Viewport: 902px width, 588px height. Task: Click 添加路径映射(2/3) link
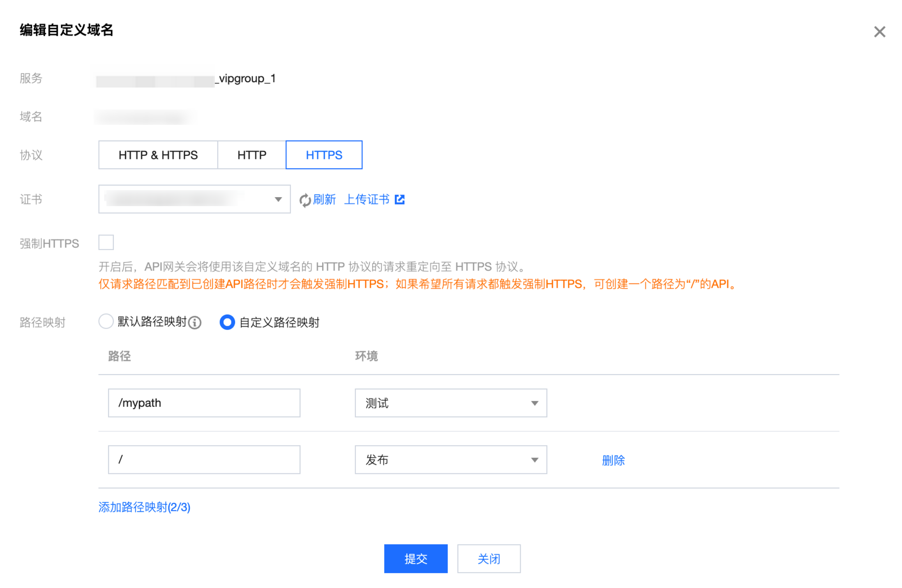[144, 507]
